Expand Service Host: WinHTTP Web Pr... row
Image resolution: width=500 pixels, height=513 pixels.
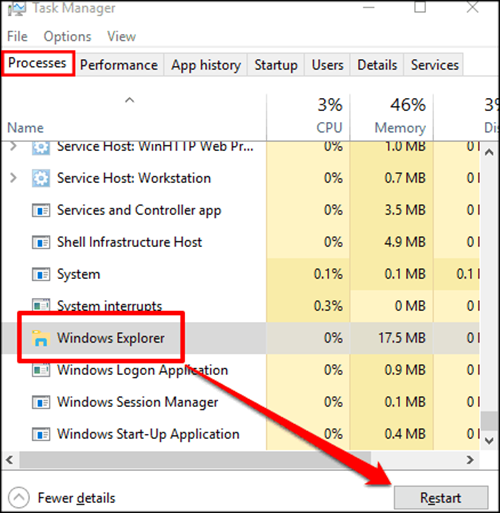point(13,146)
